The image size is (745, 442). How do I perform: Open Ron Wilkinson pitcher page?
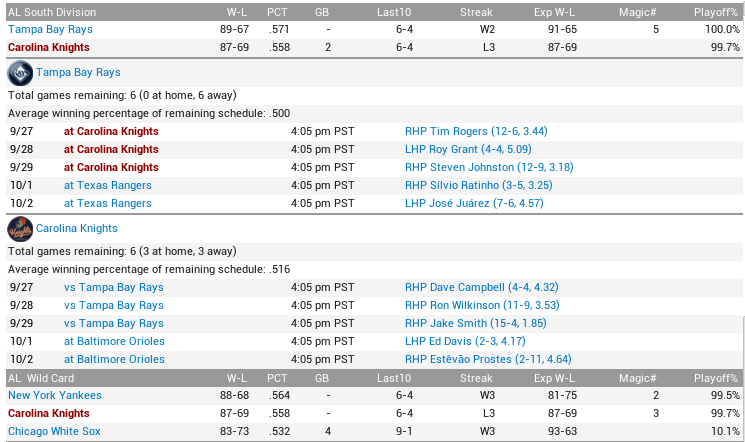click(x=482, y=306)
